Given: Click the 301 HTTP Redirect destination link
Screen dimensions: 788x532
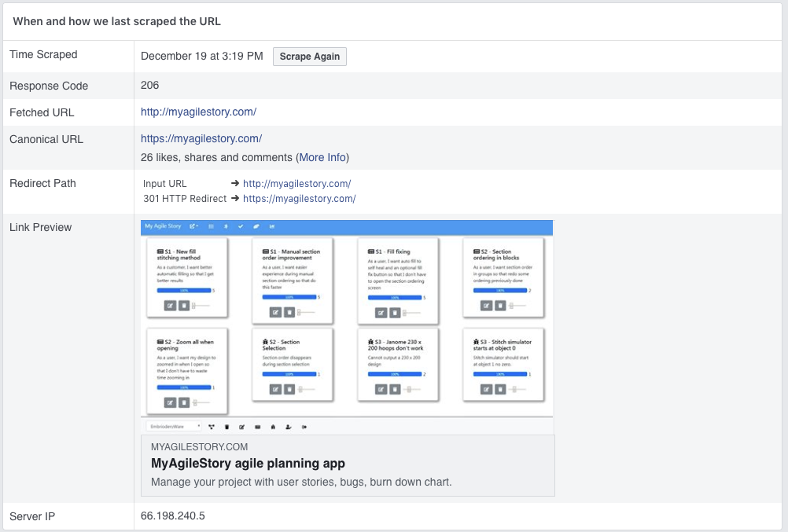Looking at the screenshot, I should tap(299, 199).
